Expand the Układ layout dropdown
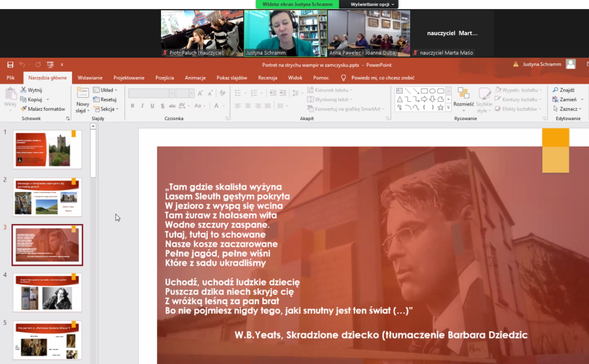The height and width of the screenshot is (364, 589). coord(108,90)
